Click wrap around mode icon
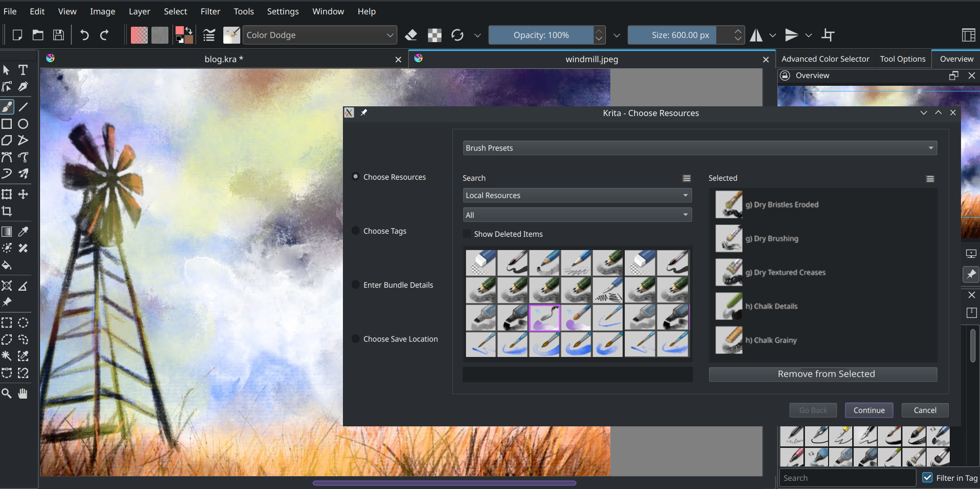Viewport: 980px width, 489px height. pos(828,35)
